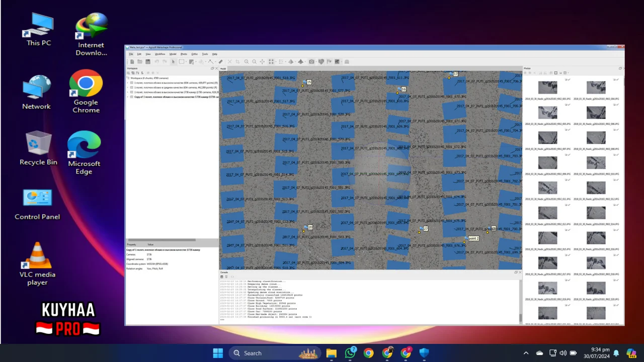Open the dropdown arrow beside Point cloud icon
644x362 pixels.
coord(276,62)
